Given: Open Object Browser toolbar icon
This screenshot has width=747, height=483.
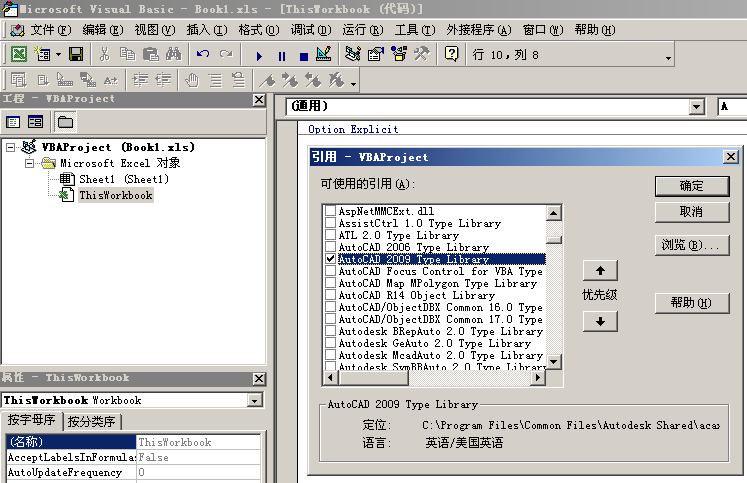Looking at the screenshot, I should tap(399, 54).
